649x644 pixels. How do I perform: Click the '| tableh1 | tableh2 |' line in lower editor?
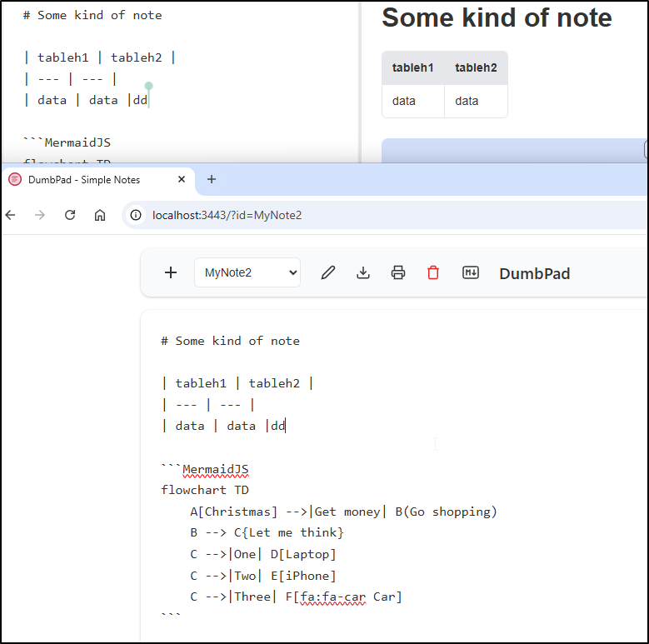coord(237,383)
